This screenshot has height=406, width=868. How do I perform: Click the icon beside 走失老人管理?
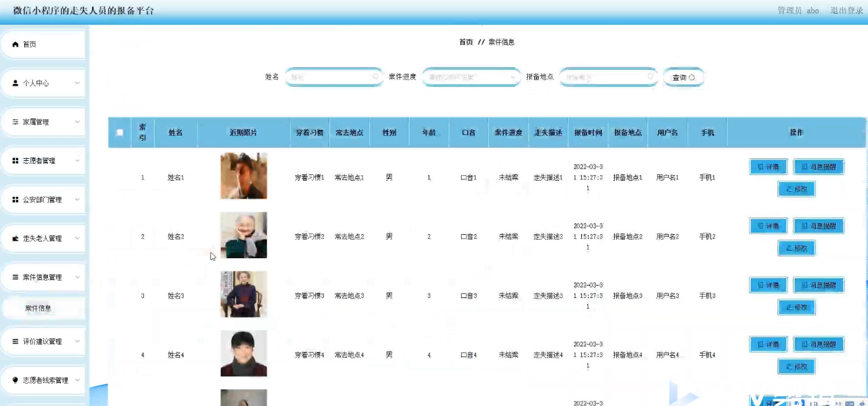16,238
